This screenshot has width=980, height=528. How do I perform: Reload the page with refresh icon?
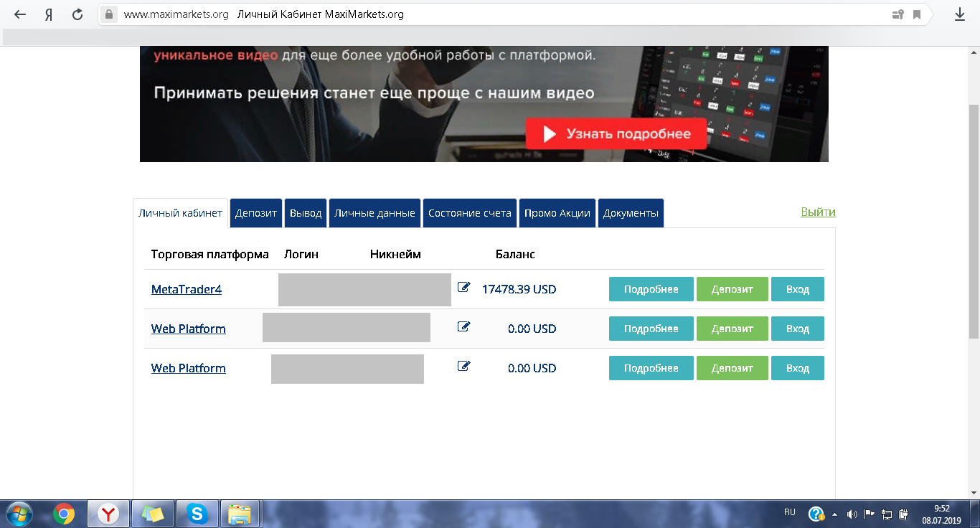(77, 14)
